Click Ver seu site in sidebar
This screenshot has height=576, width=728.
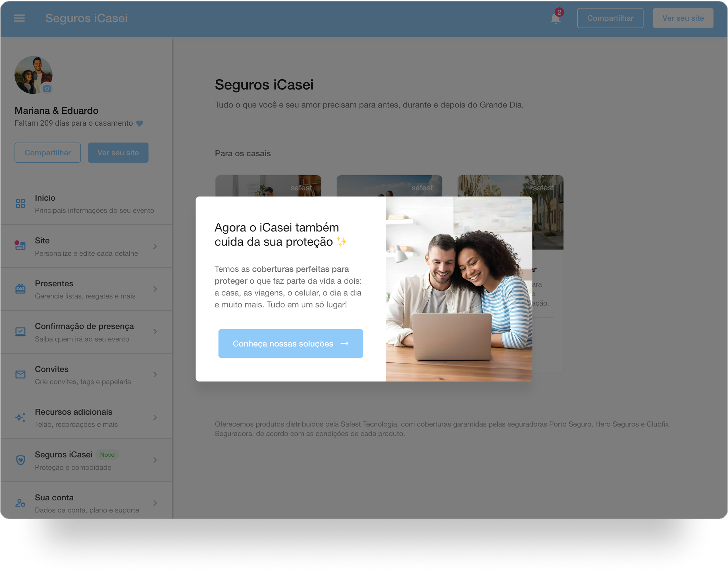pyautogui.click(x=118, y=153)
